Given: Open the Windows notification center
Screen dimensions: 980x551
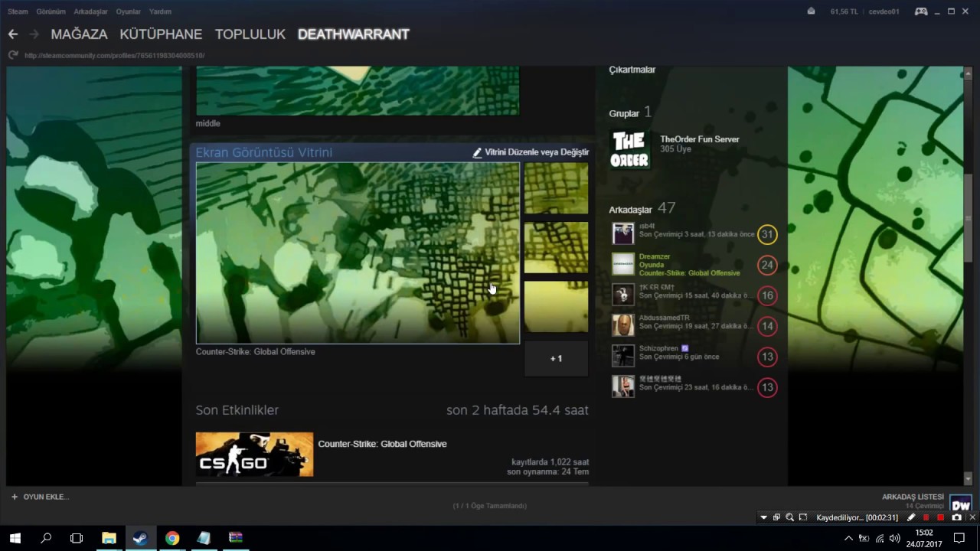Looking at the screenshot, I should (x=959, y=538).
